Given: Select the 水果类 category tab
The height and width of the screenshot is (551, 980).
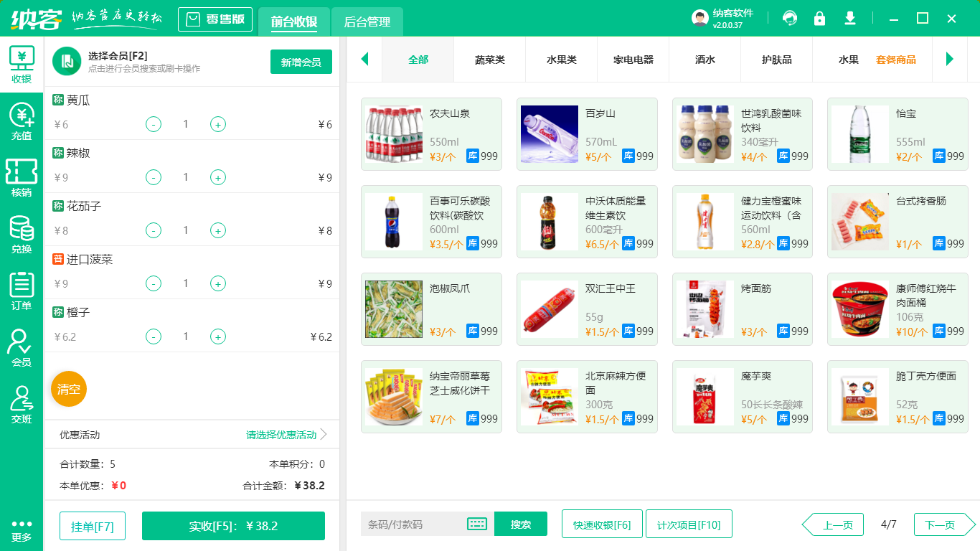Looking at the screenshot, I should click(562, 60).
